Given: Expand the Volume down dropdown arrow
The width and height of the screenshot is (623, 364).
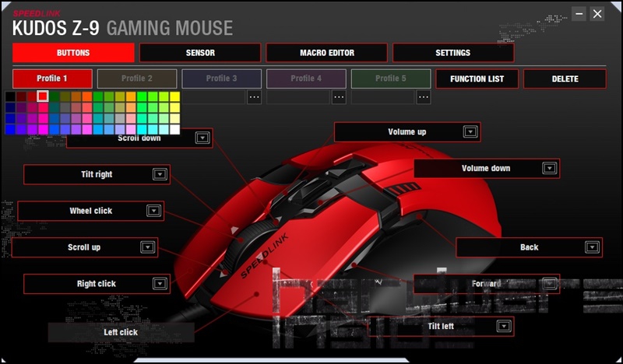Looking at the screenshot, I should click(x=549, y=168).
